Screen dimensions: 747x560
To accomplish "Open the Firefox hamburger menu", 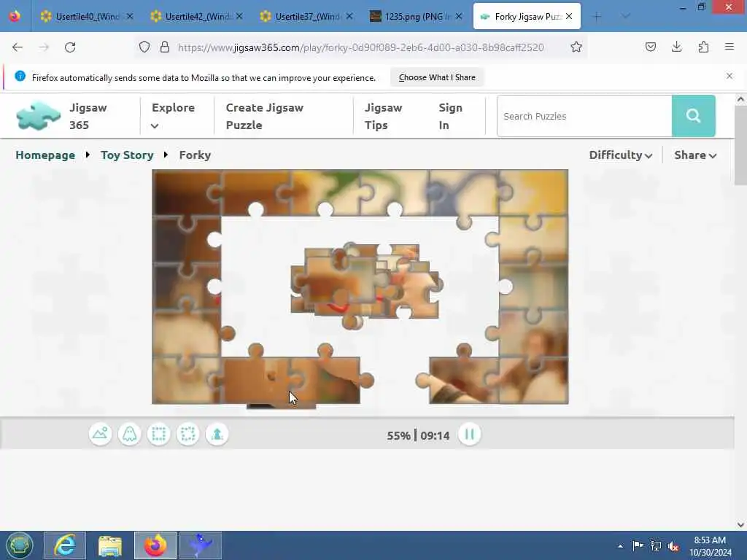I will click(x=729, y=47).
